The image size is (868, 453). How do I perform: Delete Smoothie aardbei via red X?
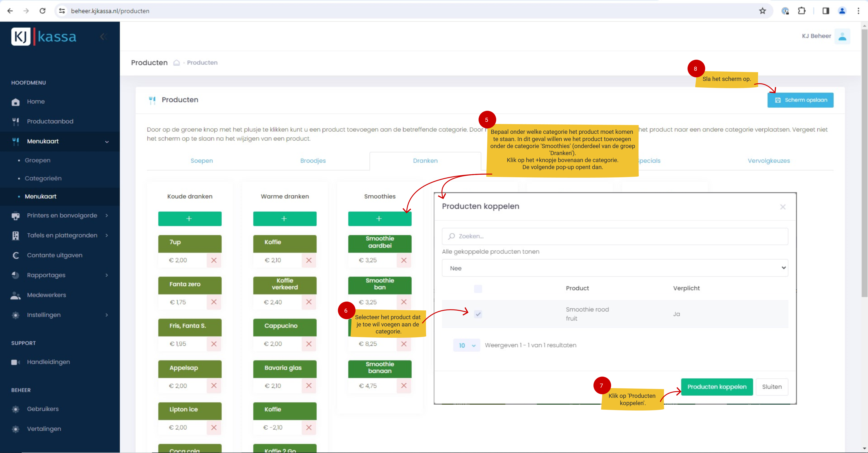pyautogui.click(x=404, y=260)
